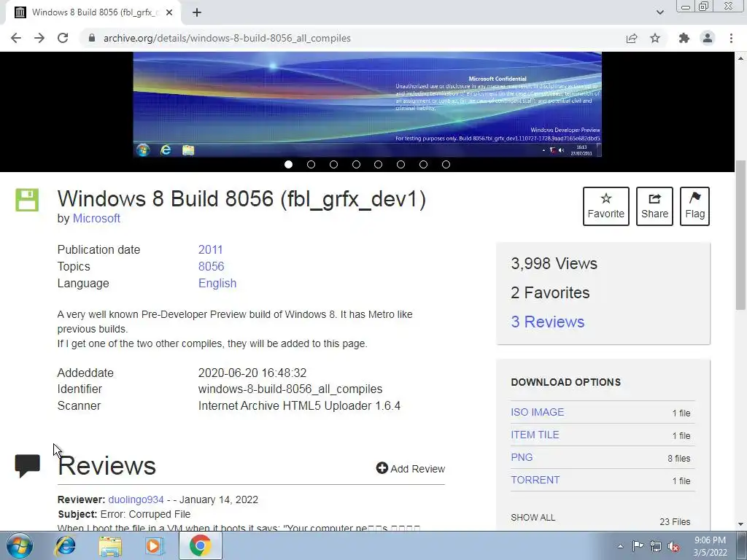Expand the PNG download option
This screenshot has width=747, height=560.
(x=522, y=457)
